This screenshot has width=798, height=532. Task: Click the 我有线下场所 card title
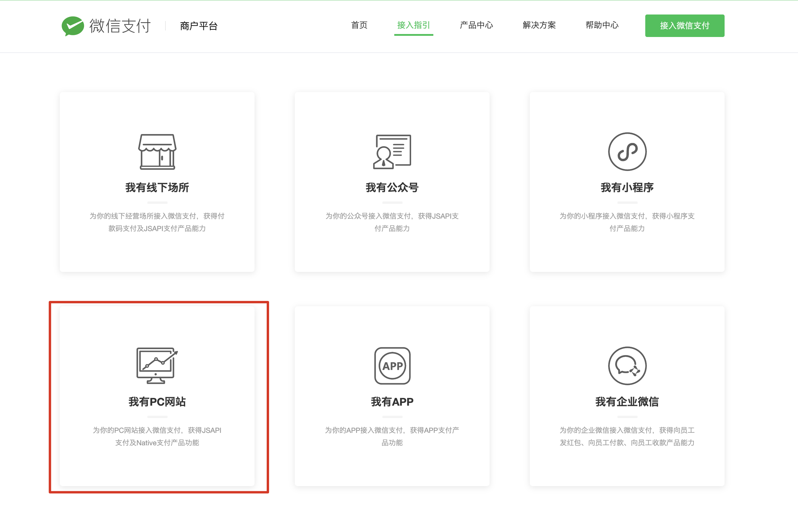point(157,187)
